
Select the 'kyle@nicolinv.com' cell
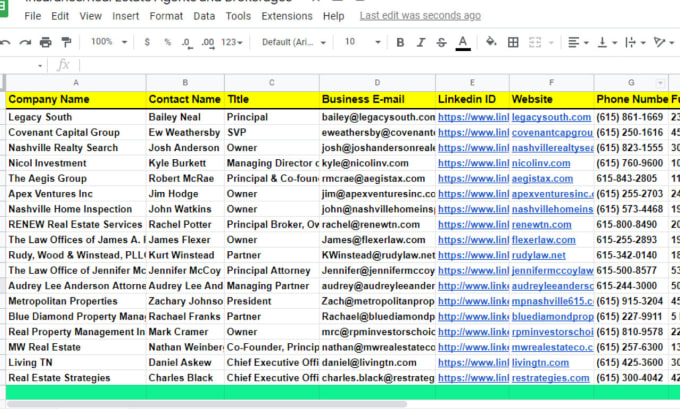coord(377,163)
